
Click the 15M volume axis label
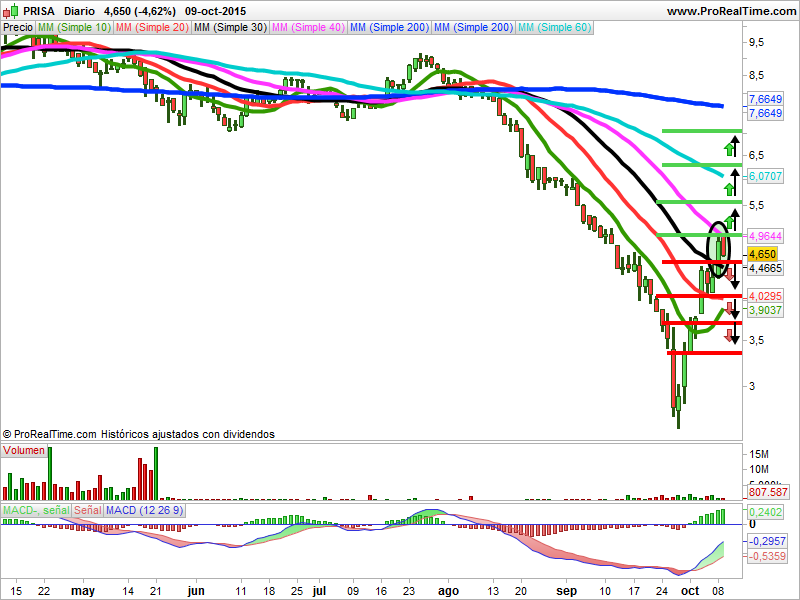pos(759,454)
